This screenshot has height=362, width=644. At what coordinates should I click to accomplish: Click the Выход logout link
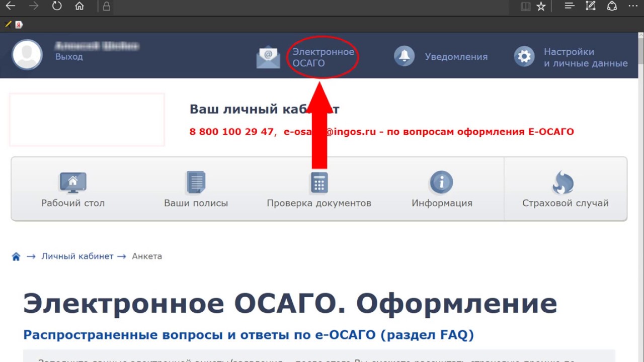coord(69,57)
